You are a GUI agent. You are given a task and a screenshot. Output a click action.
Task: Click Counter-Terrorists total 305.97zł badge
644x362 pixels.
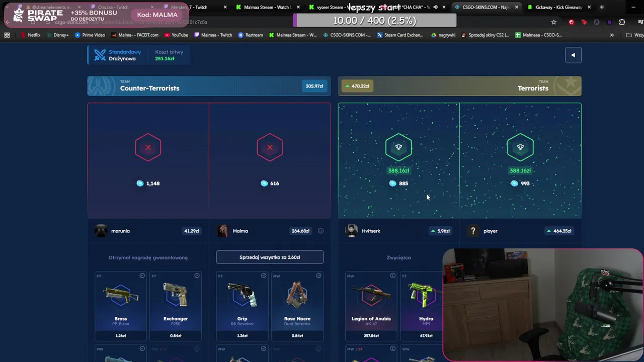[x=314, y=86]
